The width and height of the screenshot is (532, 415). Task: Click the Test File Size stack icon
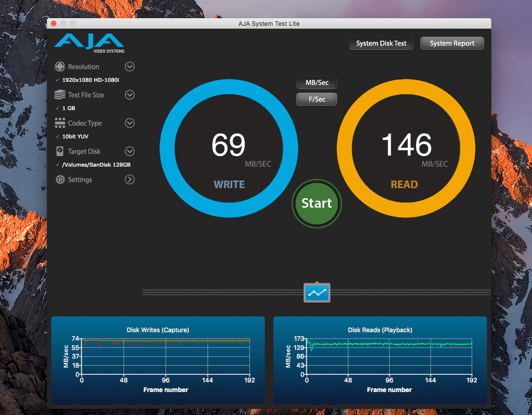pos(60,95)
